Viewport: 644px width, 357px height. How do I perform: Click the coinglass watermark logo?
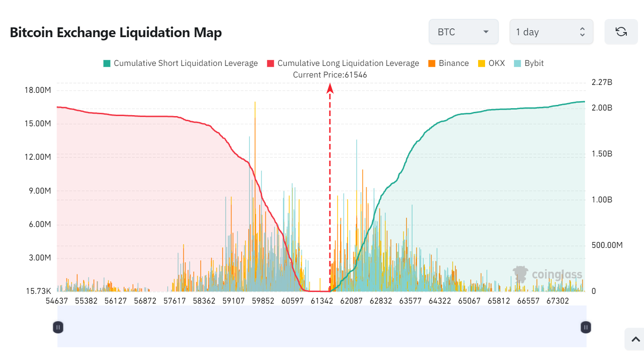coord(547,274)
